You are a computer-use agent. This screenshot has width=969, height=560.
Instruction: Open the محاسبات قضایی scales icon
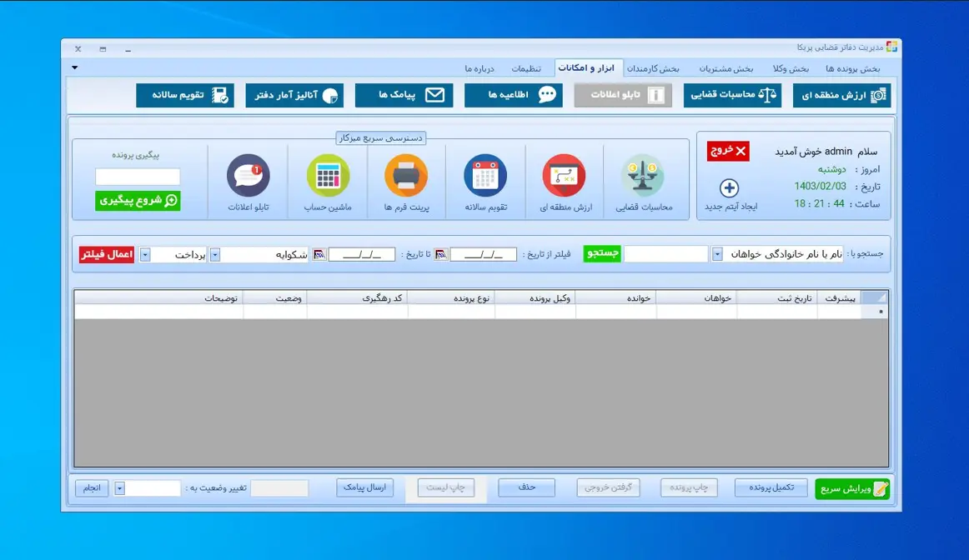pos(643,175)
